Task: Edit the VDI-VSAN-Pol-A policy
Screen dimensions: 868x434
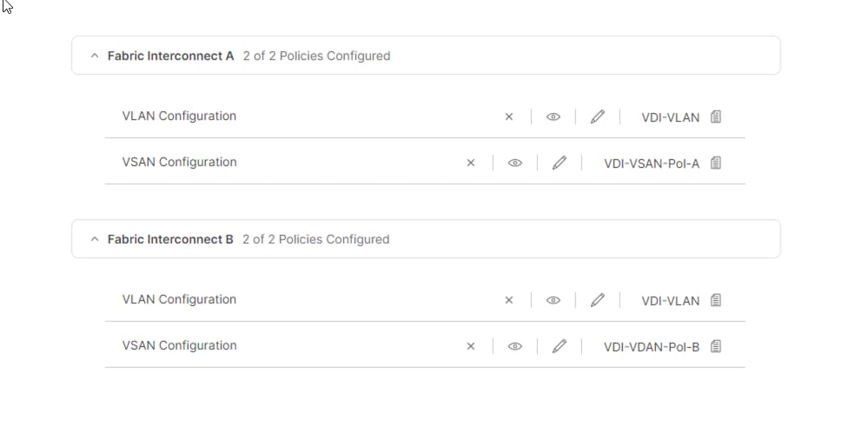Action: [x=560, y=163]
